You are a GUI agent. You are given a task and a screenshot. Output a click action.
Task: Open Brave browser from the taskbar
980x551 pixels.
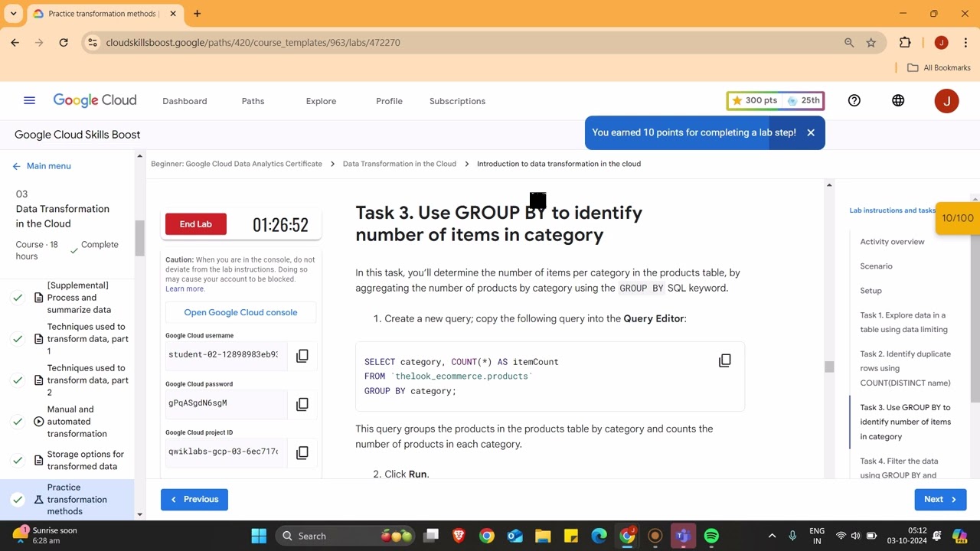459,536
